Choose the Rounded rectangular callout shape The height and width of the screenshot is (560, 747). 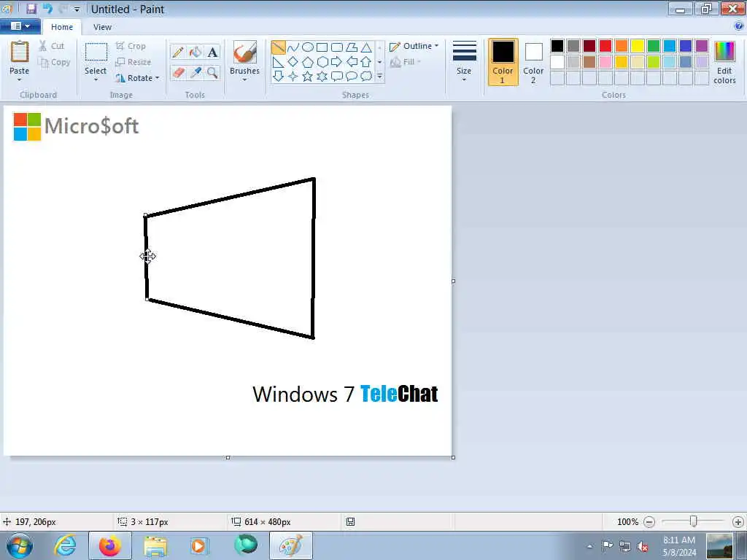pos(337,76)
